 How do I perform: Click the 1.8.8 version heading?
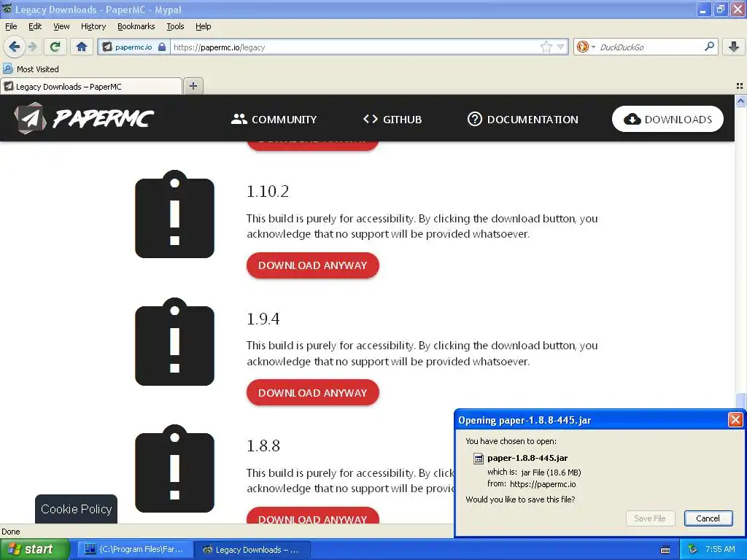point(263,446)
